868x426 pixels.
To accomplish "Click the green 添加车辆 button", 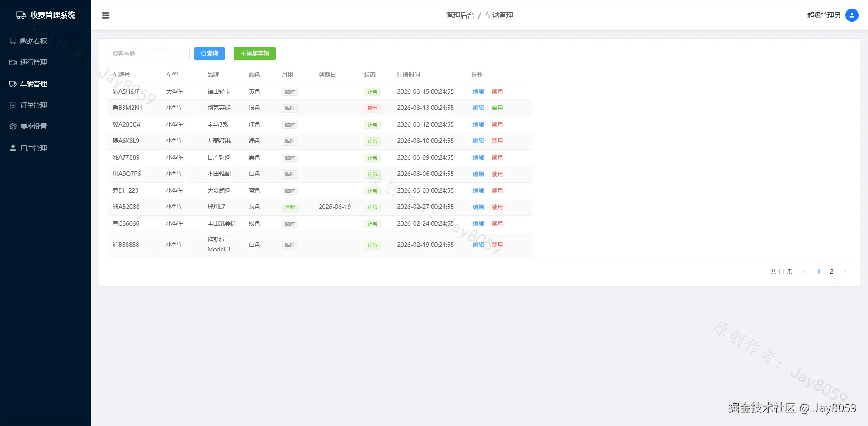I will click(x=255, y=53).
